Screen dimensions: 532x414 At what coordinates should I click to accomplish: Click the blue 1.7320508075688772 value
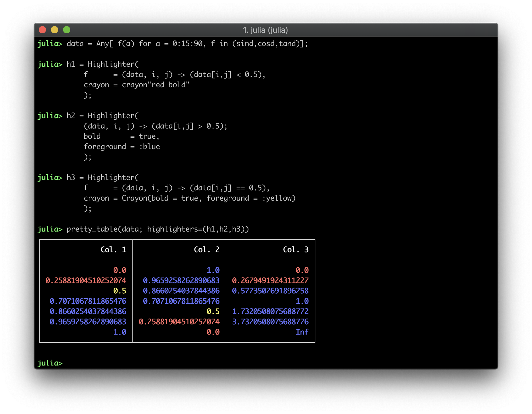tap(270, 311)
